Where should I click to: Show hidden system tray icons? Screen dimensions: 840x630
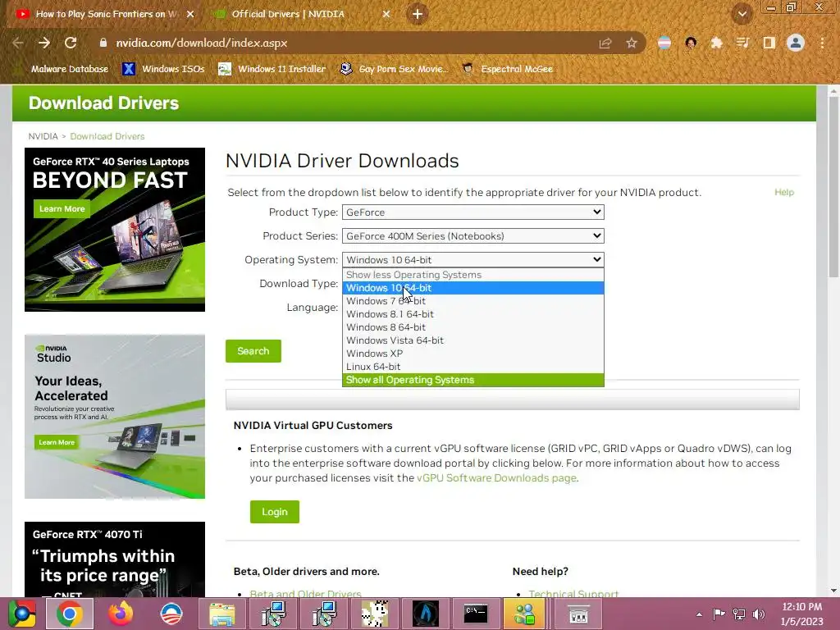pyautogui.click(x=699, y=614)
